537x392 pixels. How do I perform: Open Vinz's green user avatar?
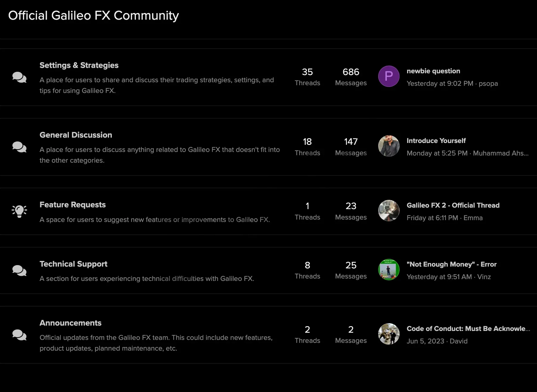click(x=389, y=270)
